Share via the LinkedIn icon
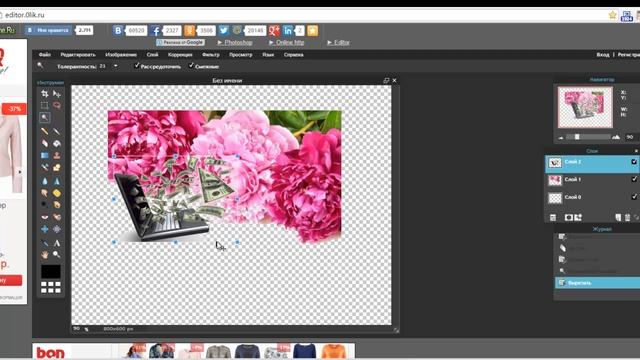Image resolution: width=640 pixels, height=360 pixels. pyautogui.click(x=288, y=31)
